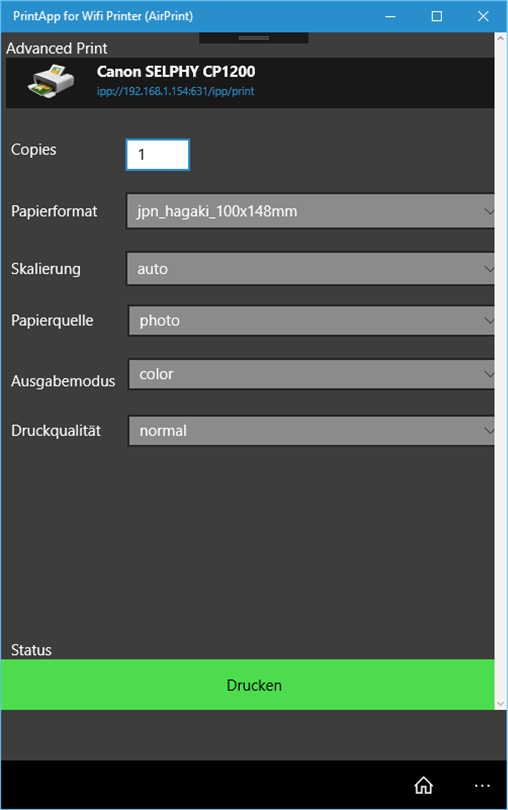Click the scrollbar down arrow
The height and width of the screenshot is (810, 508).
coord(500,703)
